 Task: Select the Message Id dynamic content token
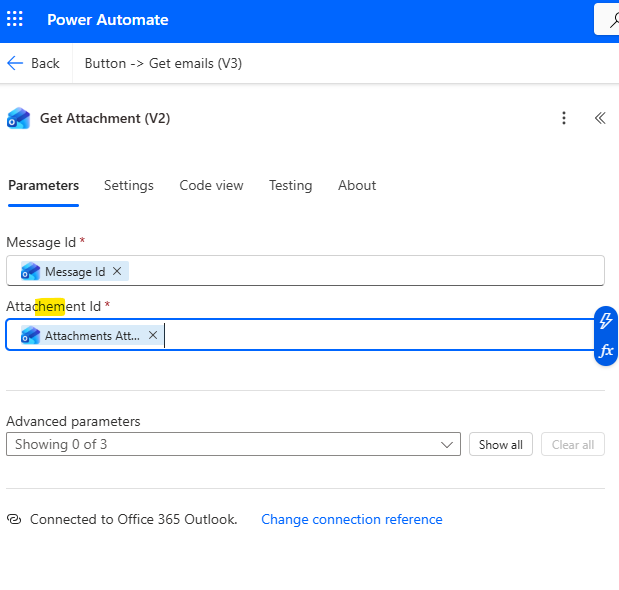(75, 272)
